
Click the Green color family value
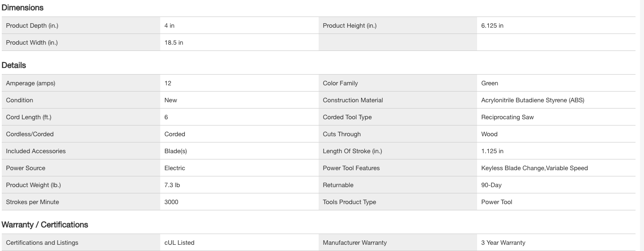click(490, 84)
